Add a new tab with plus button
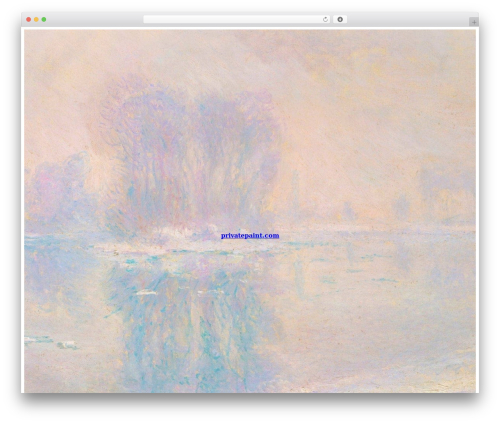The width and height of the screenshot is (500, 423). (x=474, y=22)
